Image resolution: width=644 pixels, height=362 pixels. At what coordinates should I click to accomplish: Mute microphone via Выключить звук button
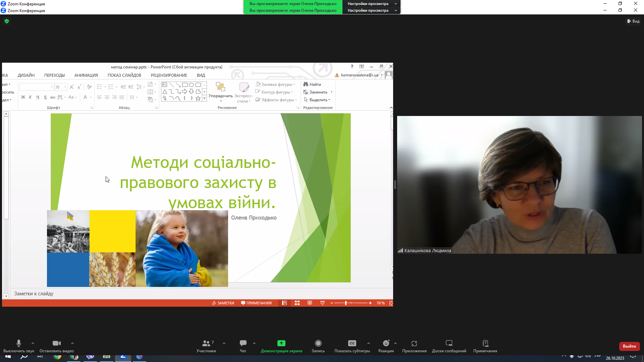(x=19, y=346)
